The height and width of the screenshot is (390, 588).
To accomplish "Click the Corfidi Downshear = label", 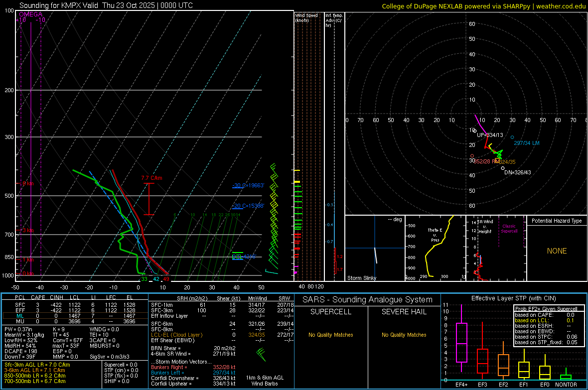I will tap(175, 378).
